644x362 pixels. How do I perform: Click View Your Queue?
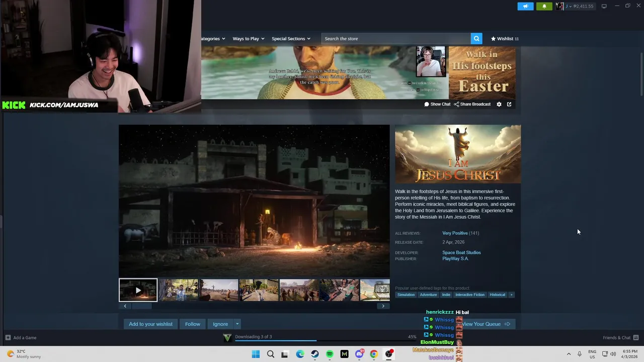click(486, 324)
